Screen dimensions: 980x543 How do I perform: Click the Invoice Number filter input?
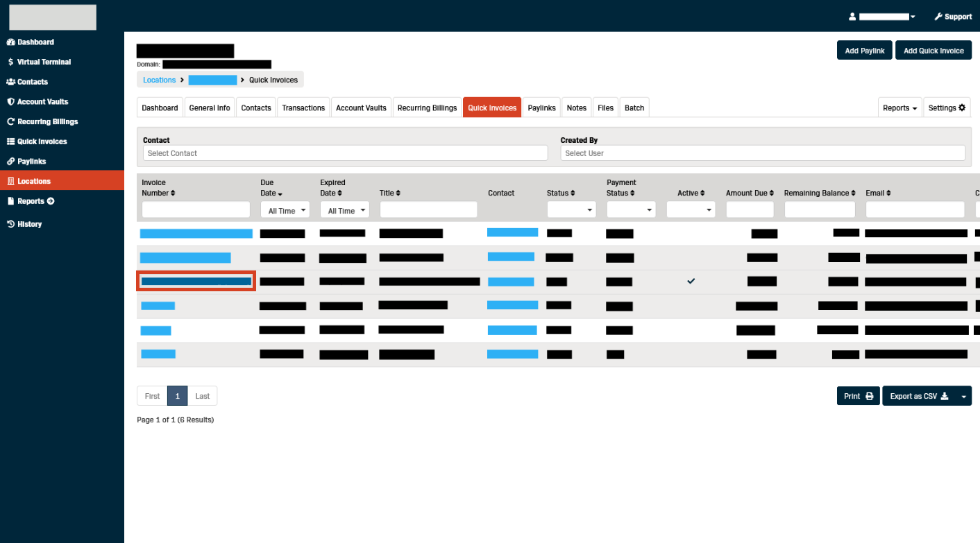coord(196,209)
